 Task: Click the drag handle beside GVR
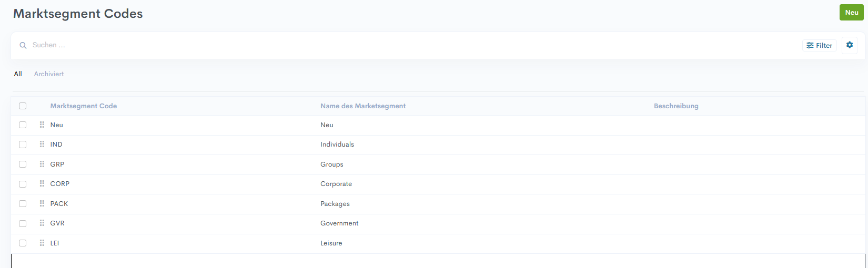42,223
